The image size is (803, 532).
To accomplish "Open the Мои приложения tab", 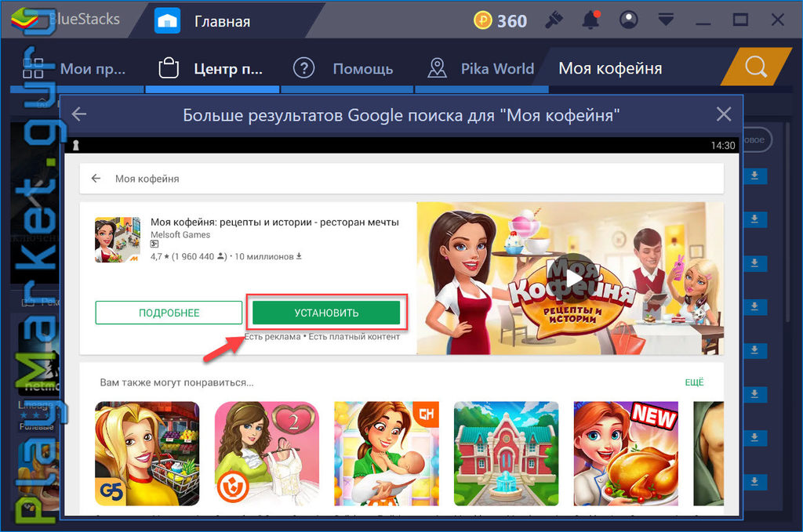I will (77, 68).
